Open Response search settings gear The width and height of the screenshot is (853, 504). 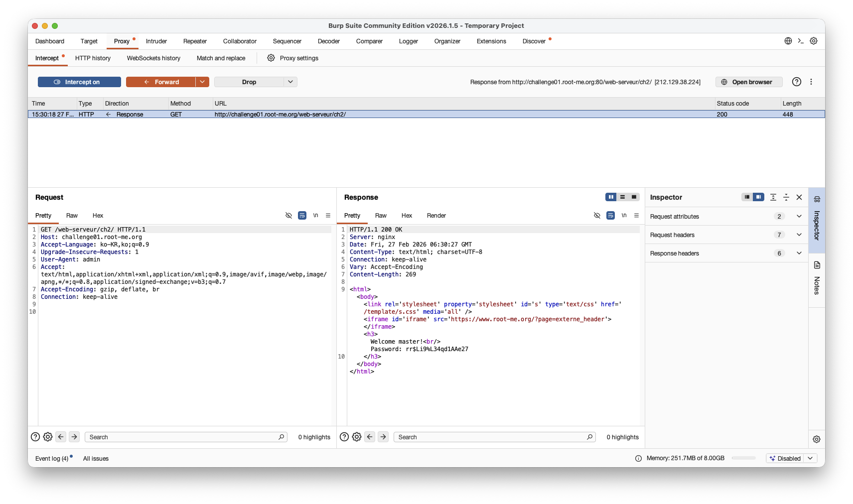[x=357, y=437]
